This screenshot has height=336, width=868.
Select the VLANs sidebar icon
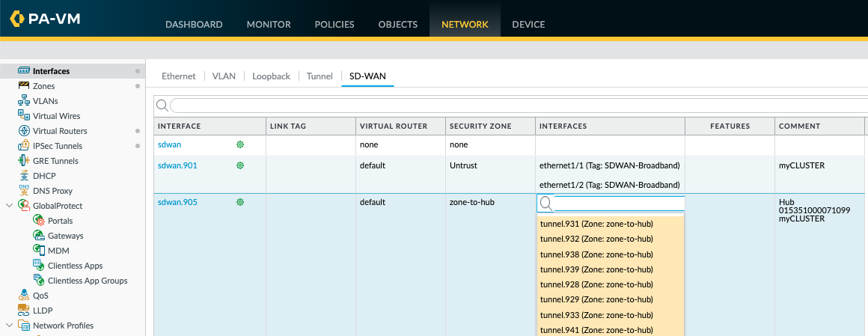pyautogui.click(x=23, y=101)
